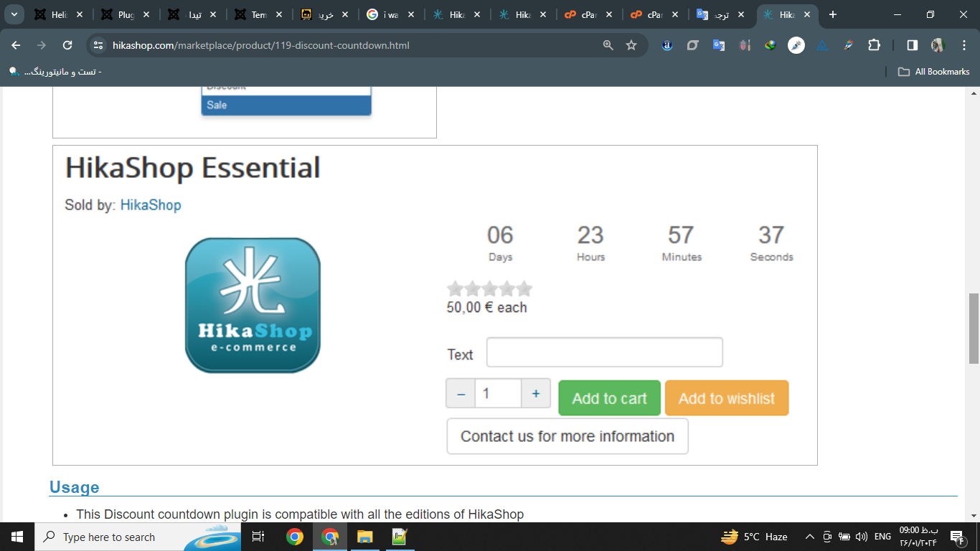Screen dimensions: 980x551
Task: Switch to the Heli tab
Action: (x=59, y=14)
